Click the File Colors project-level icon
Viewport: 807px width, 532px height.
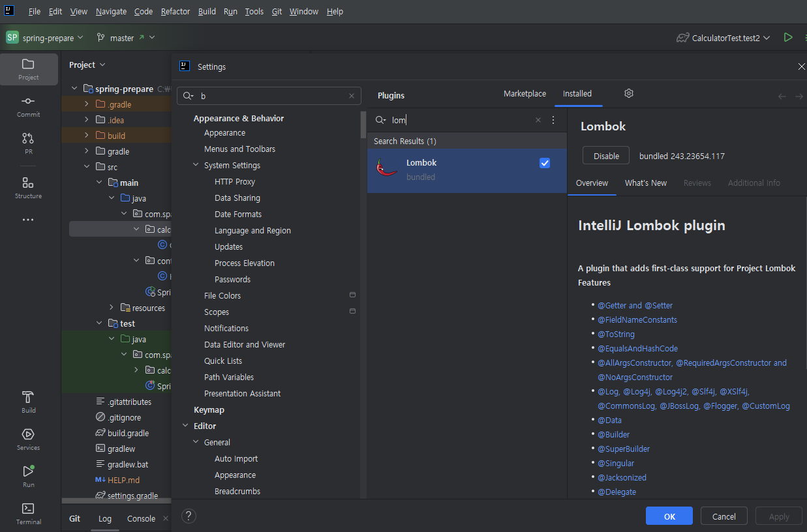[352, 295]
